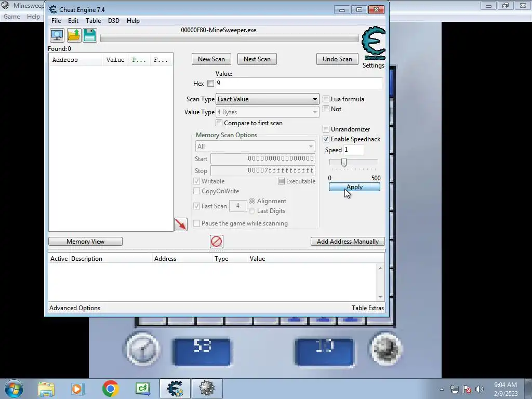Open memory region All dropdown
This screenshot has width=532, height=399.
[255, 146]
